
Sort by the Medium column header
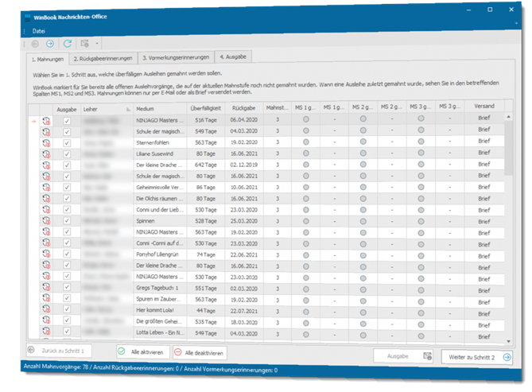pos(160,109)
